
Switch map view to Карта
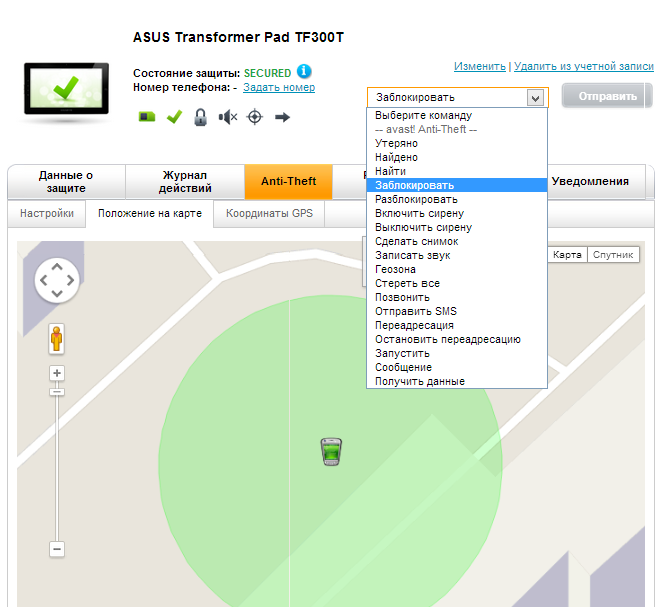pos(567,255)
